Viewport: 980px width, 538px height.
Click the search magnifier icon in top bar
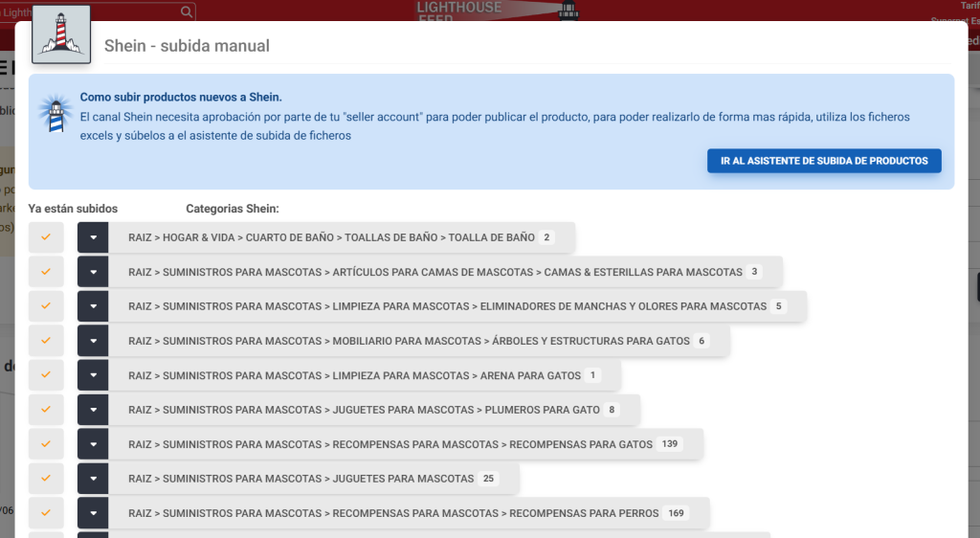pyautogui.click(x=187, y=11)
